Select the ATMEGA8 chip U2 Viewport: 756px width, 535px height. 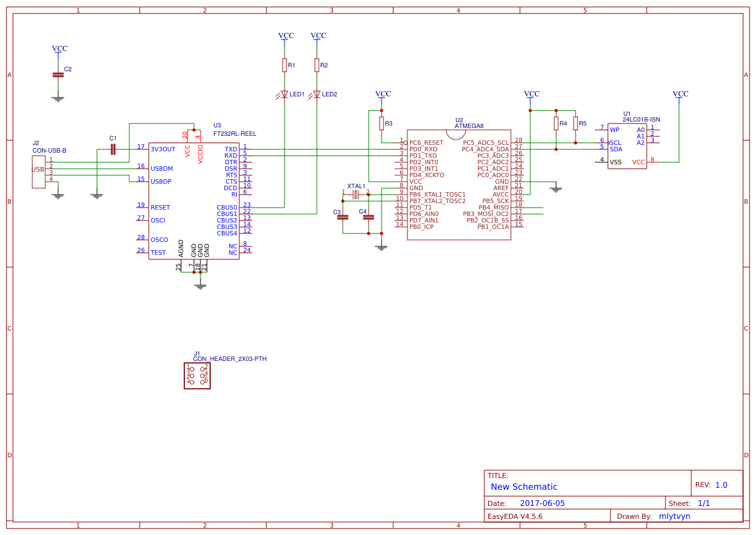[459, 184]
